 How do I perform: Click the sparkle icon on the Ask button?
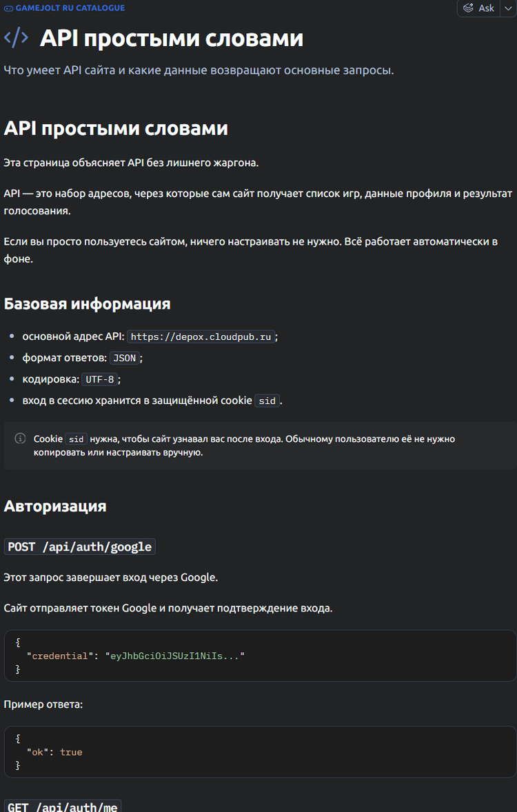[x=469, y=8]
